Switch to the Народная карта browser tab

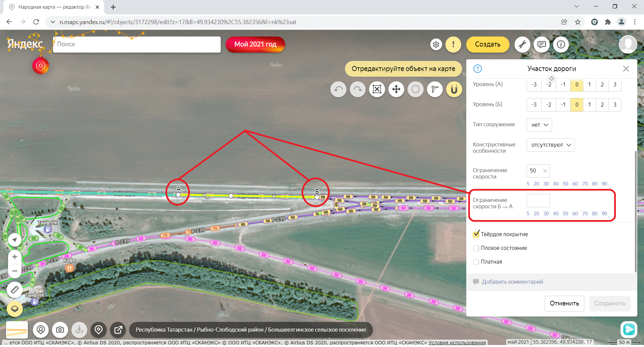tap(54, 7)
